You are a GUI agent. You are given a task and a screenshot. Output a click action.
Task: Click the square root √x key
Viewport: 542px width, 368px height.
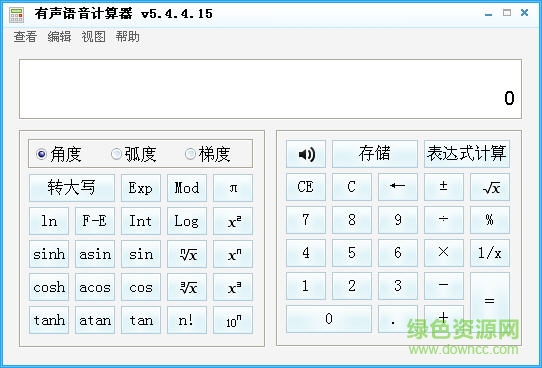490,187
